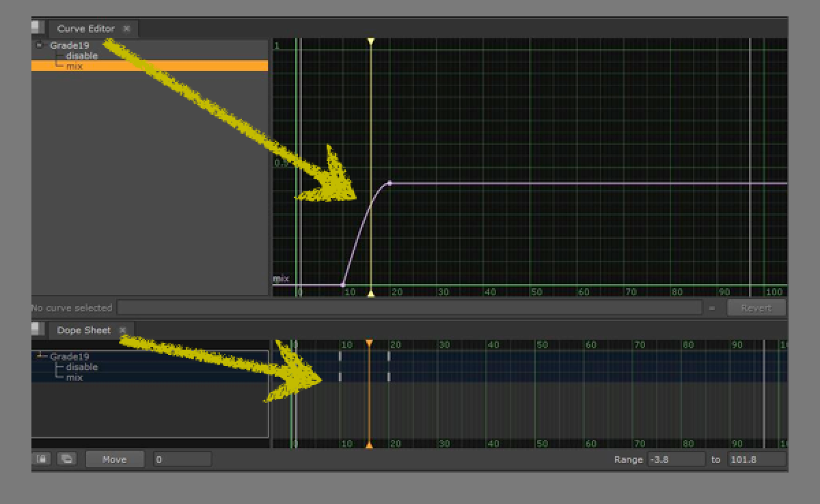This screenshot has width=820, height=504.
Task: Click the Revert button
Action: 756,308
